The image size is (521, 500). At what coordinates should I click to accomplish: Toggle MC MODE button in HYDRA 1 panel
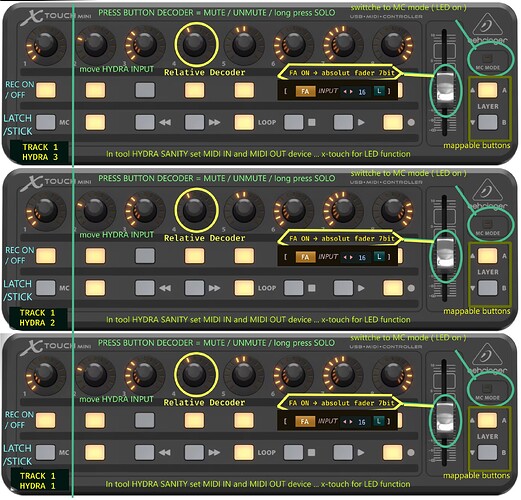(x=487, y=389)
